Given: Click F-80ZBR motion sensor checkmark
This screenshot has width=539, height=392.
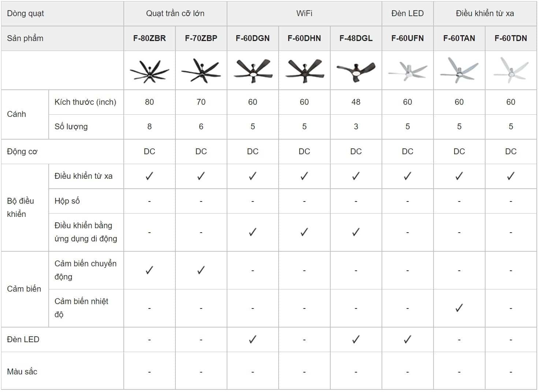Looking at the screenshot, I should point(149,270).
